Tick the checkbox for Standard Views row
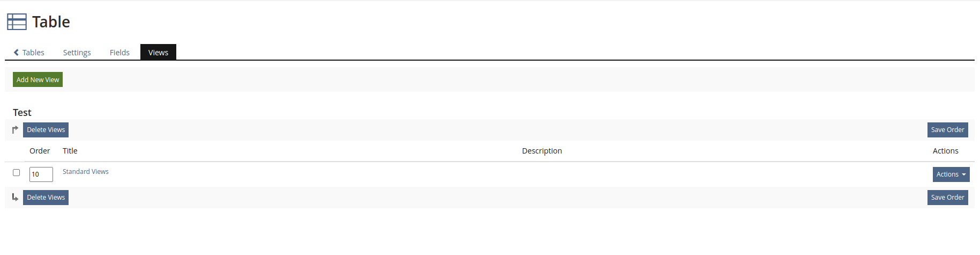980x255 pixels. [17, 173]
